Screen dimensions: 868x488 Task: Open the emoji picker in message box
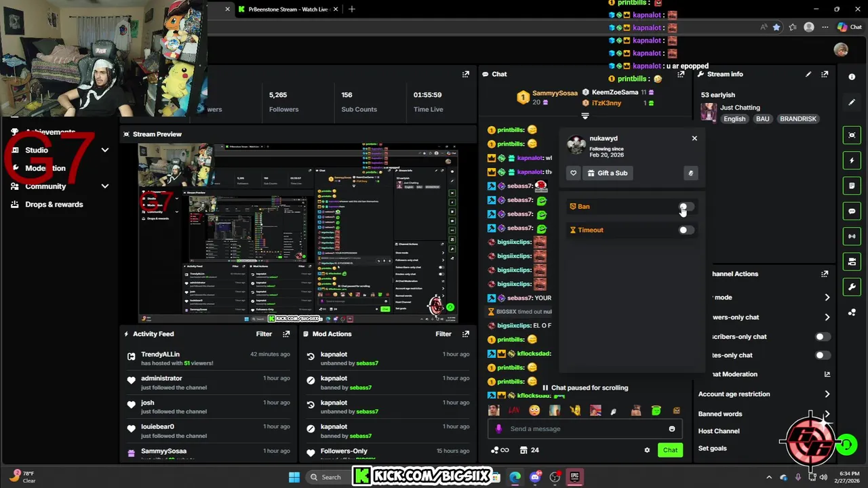tap(672, 428)
